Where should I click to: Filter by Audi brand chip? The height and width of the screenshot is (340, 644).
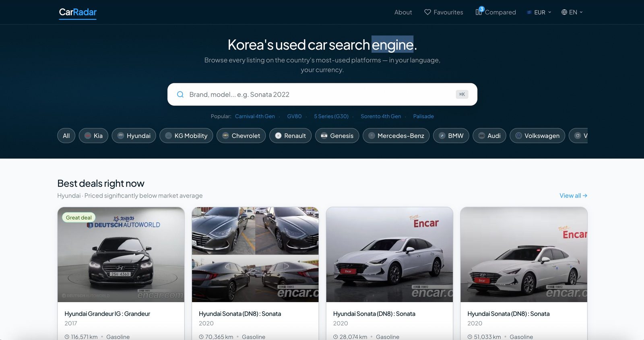pos(489,136)
